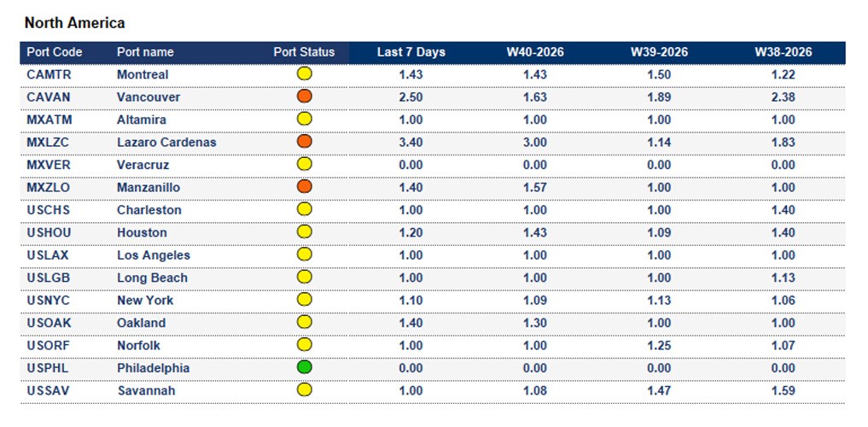Image resolution: width=868 pixels, height=427 pixels.
Task: Select port code USLGB
Action: point(48,278)
